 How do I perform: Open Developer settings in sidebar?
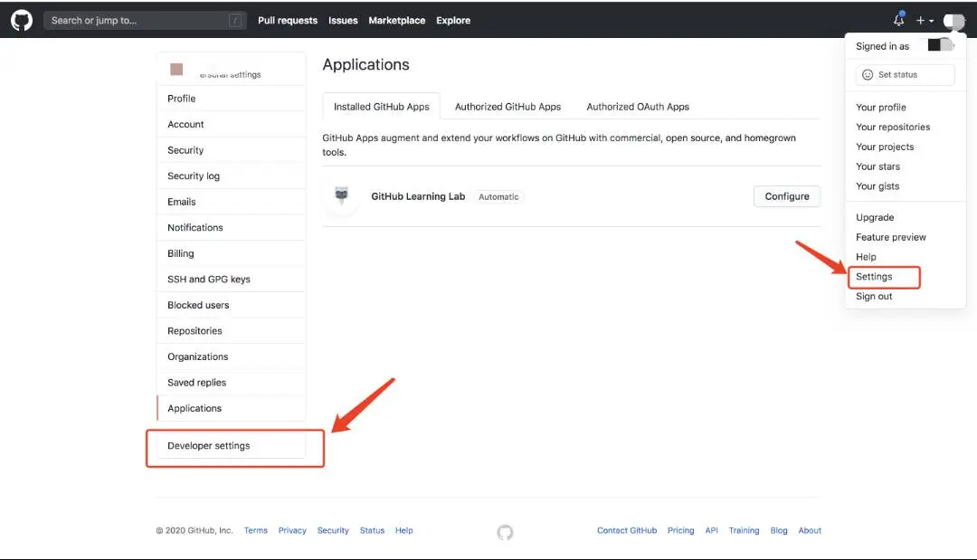[209, 446]
